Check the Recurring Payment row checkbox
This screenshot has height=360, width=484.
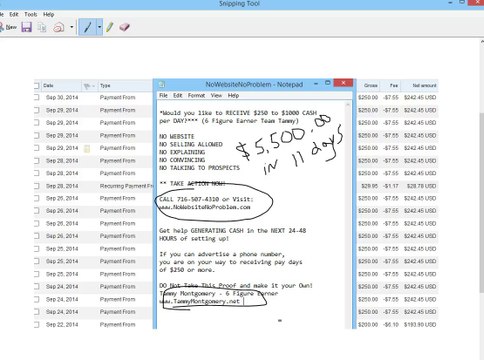tap(36, 186)
